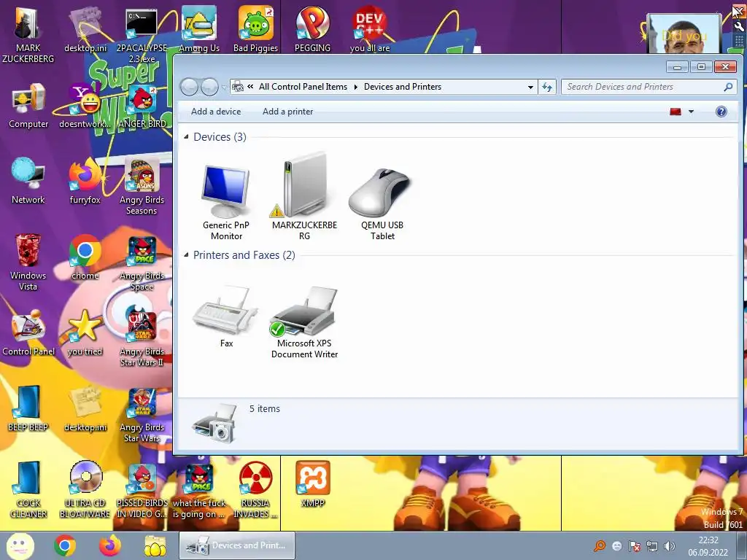This screenshot has width=747, height=560.
Task: Open the furryfox desktop shortcut
Action: coord(85,181)
